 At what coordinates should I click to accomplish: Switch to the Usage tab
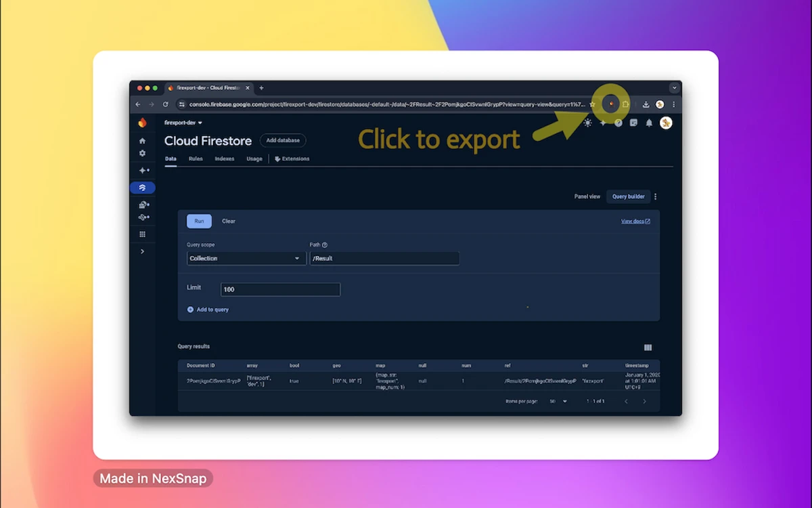(x=254, y=158)
